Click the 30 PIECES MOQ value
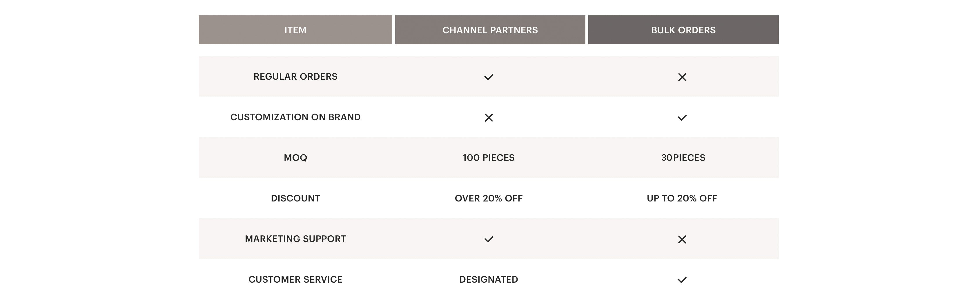Image resolution: width=980 pixels, height=298 pixels. click(683, 158)
